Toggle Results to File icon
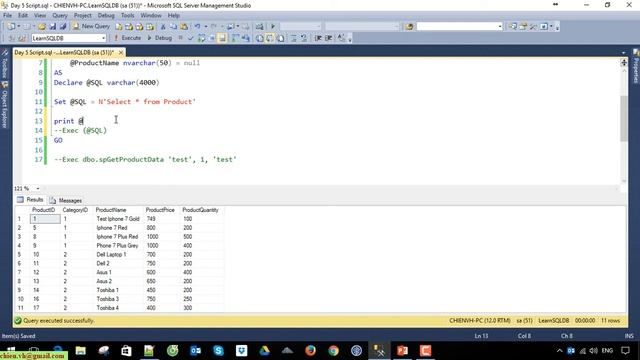The image size is (640, 360). 280,38
